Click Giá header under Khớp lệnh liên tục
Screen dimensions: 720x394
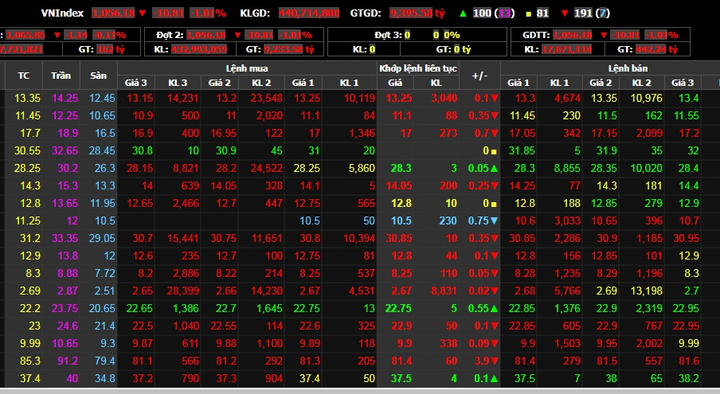pos(395,83)
